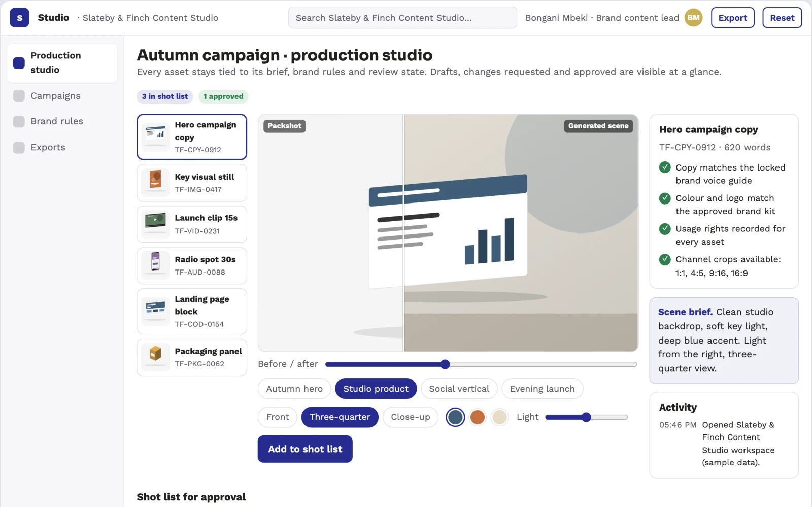The width and height of the screenshot is (812, 507).
Task: Click the Packshot label on preview
Action: (x=284, y=126)
